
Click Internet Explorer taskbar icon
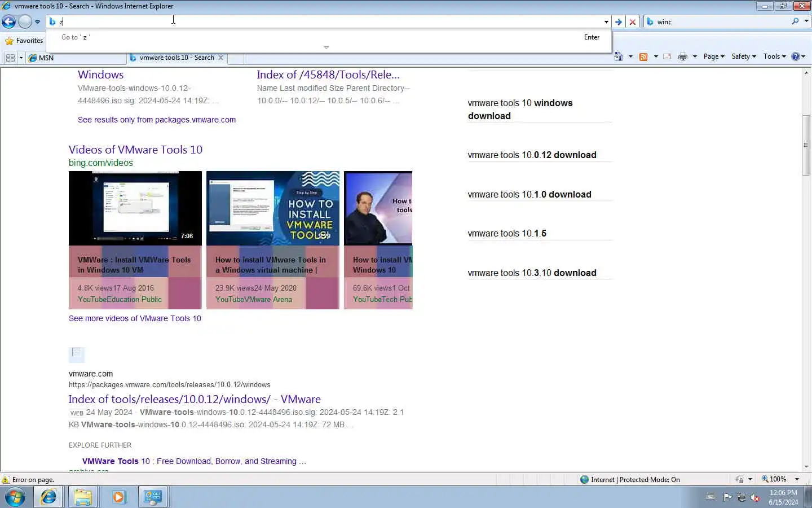pyautogui.click(x=48, y=497)
